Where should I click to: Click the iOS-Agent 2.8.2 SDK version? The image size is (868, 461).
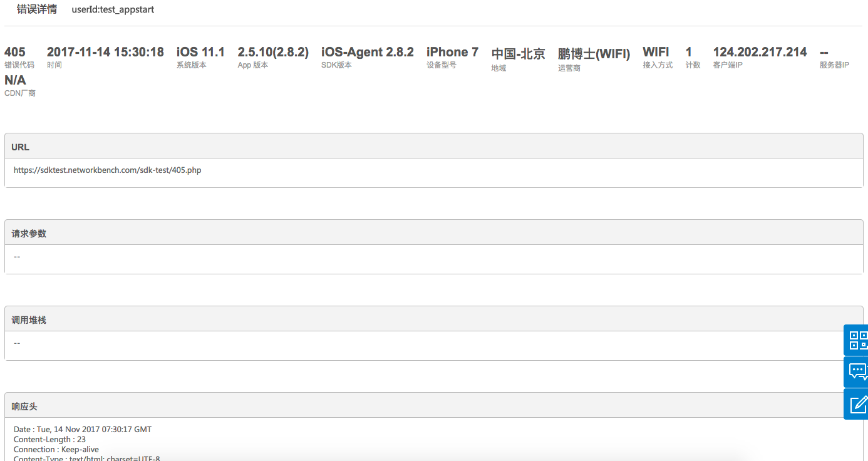coord(367,52)
